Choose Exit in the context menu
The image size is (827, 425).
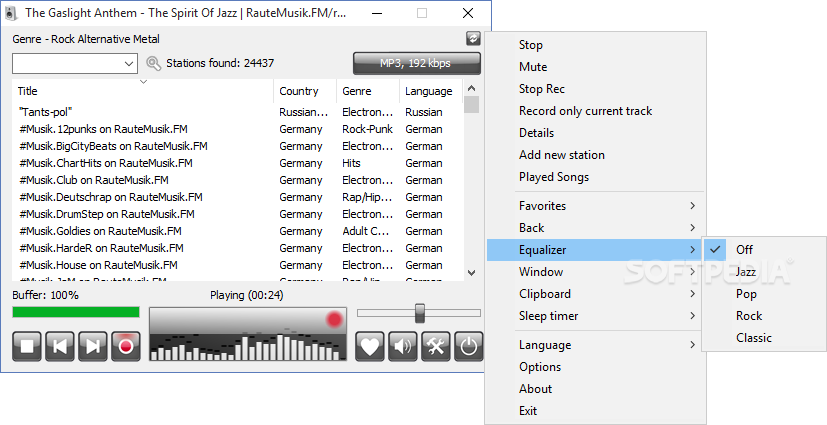[x=595, y=411]
